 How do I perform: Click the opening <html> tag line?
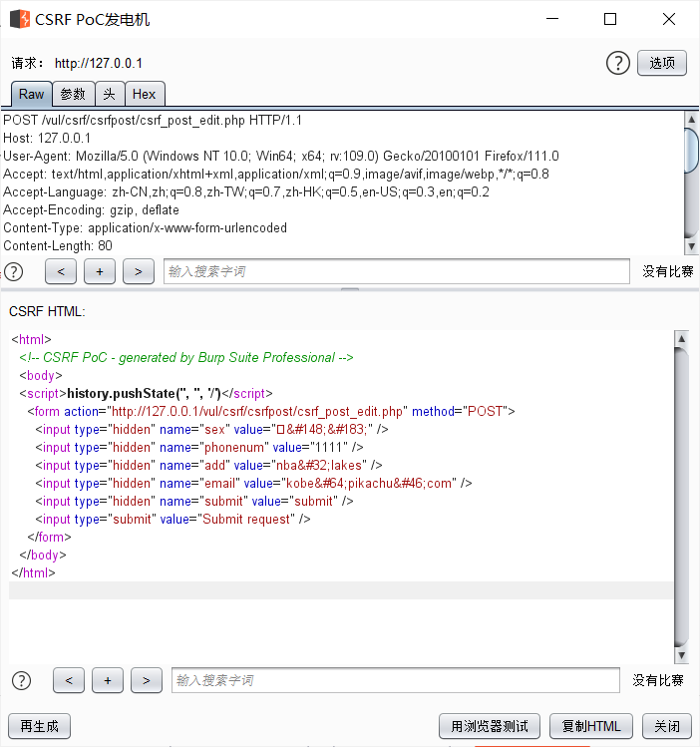[x=31, y=339]
